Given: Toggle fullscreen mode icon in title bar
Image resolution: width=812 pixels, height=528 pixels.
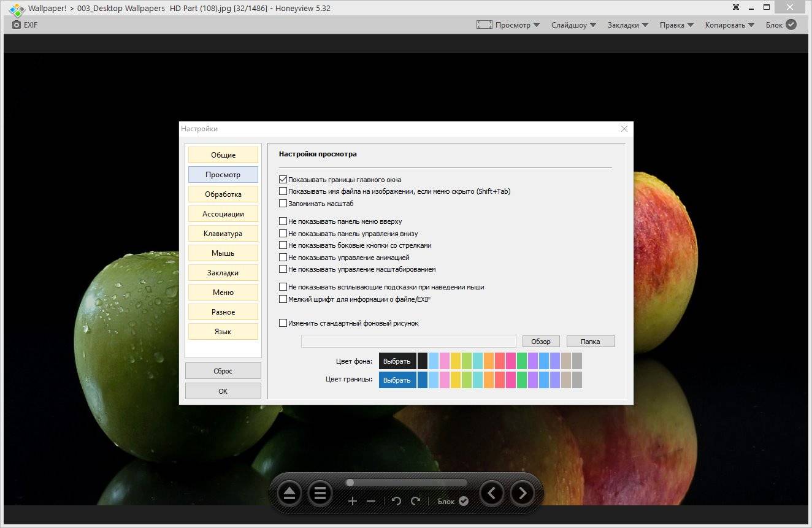Looking at the screenshot, I should (x=736, y=7).
